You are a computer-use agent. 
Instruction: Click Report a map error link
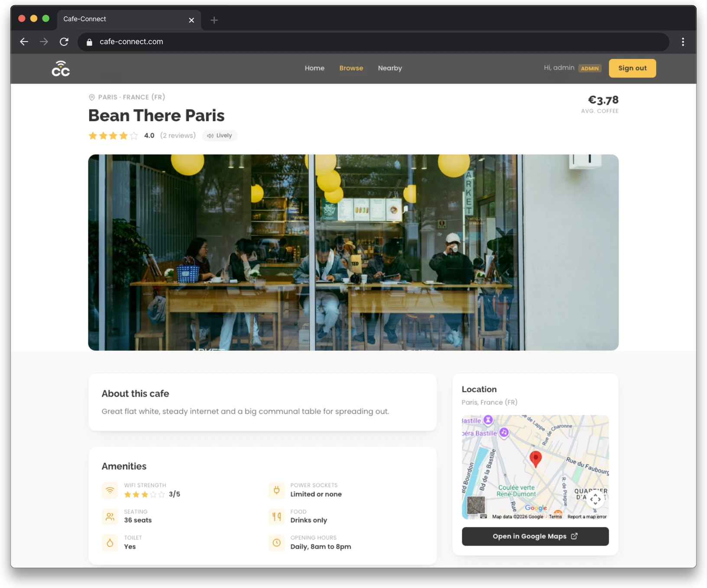[587, 517]
